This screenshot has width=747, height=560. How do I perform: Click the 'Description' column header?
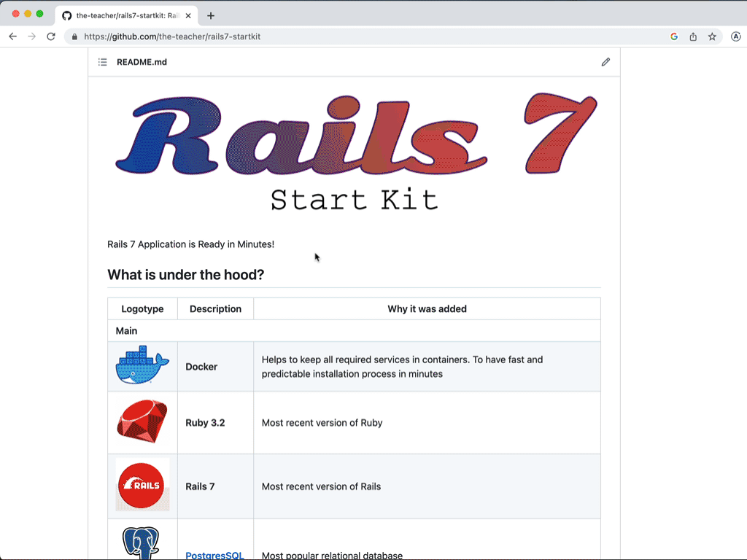click(x=215, y=308)
